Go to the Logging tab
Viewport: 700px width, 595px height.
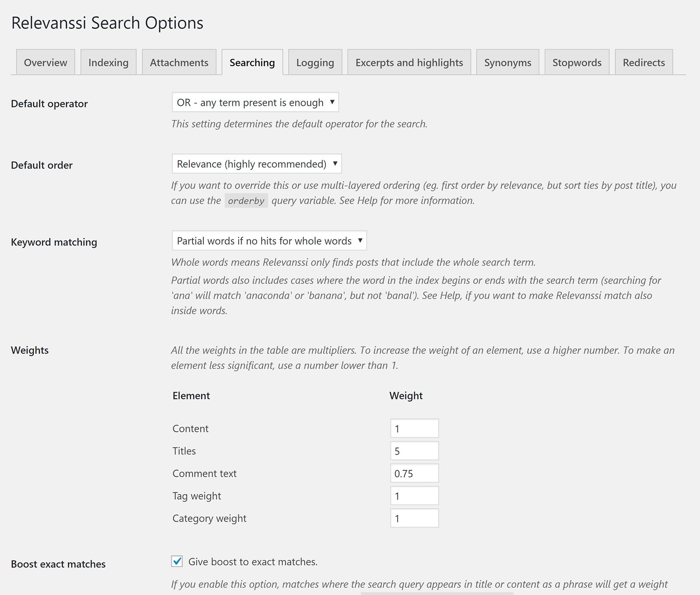[x=315, y=62]
